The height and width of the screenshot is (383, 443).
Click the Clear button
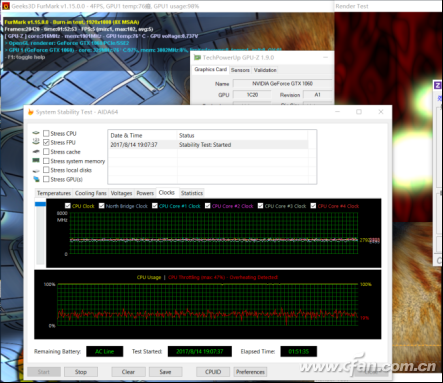pyautogui.click(x=128, y=372)
